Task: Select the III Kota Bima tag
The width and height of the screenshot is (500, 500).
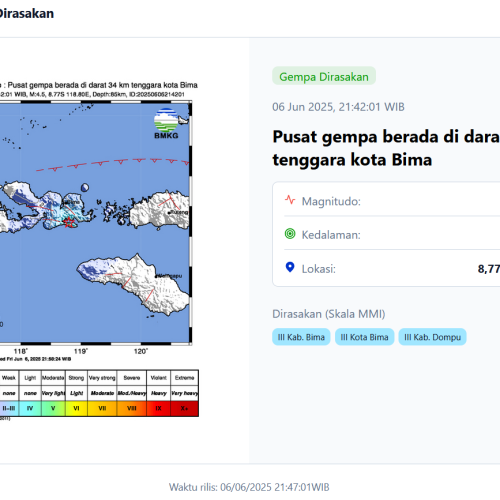Action: click(x=364, y=337)
